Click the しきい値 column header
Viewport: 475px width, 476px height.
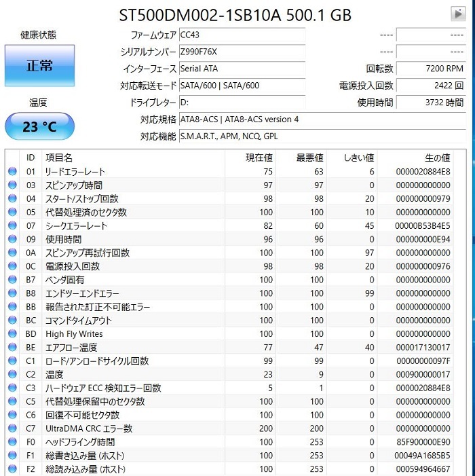352,158
